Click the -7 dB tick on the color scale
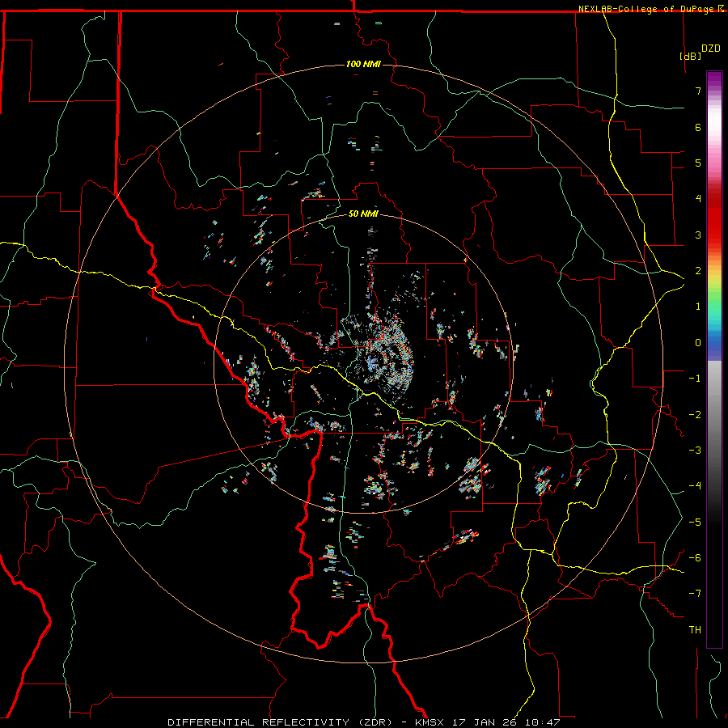This screenshot has height=728, width=728. pos(695,594)
